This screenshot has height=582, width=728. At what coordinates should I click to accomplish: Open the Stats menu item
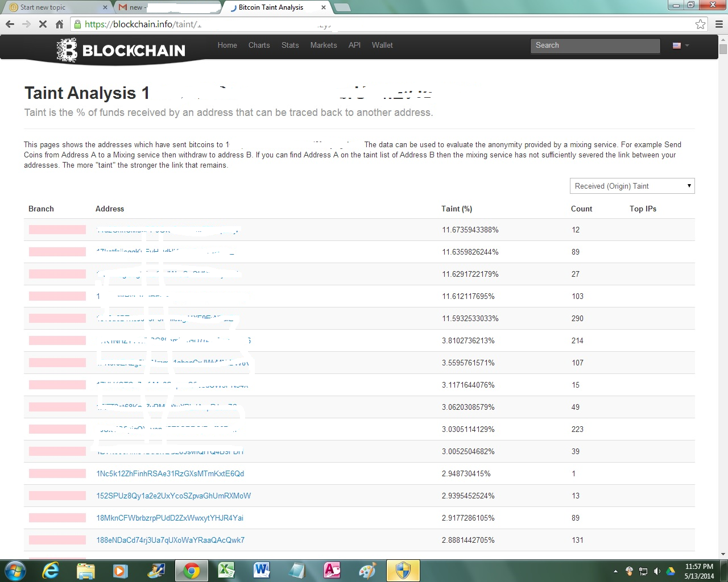point(290,45)
